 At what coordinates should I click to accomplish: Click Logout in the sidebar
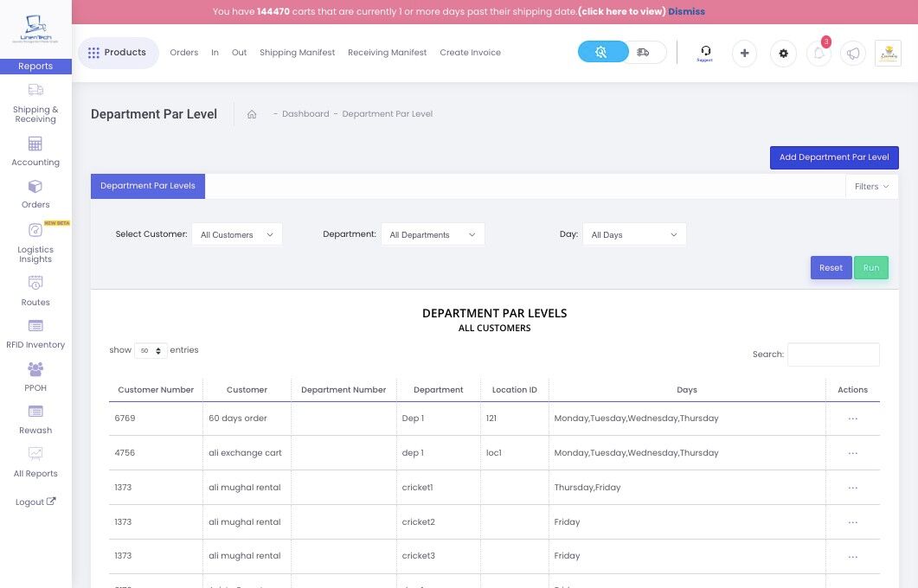(35, 502)
